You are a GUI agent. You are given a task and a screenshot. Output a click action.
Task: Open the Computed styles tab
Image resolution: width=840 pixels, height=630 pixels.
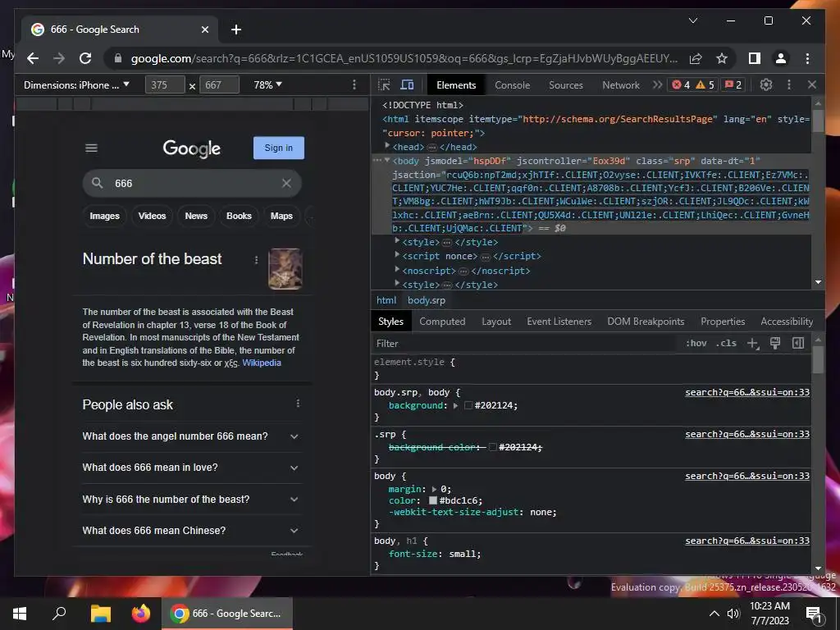coord(442,322)
